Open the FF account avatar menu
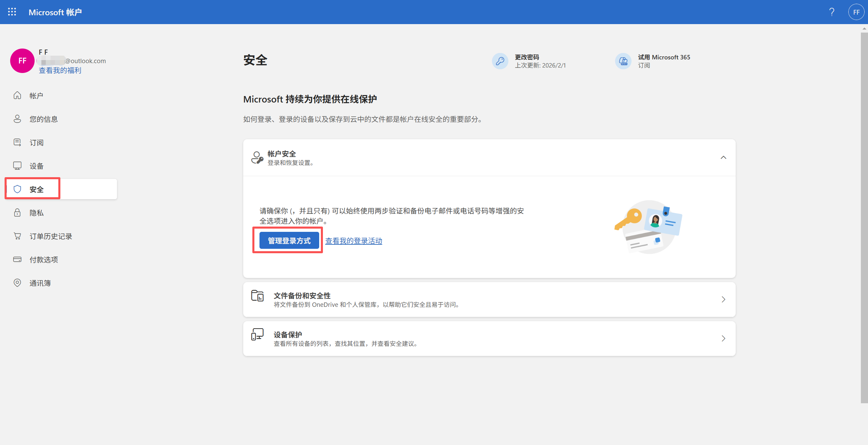The image size is (868, 445). (x=856, y=12)
